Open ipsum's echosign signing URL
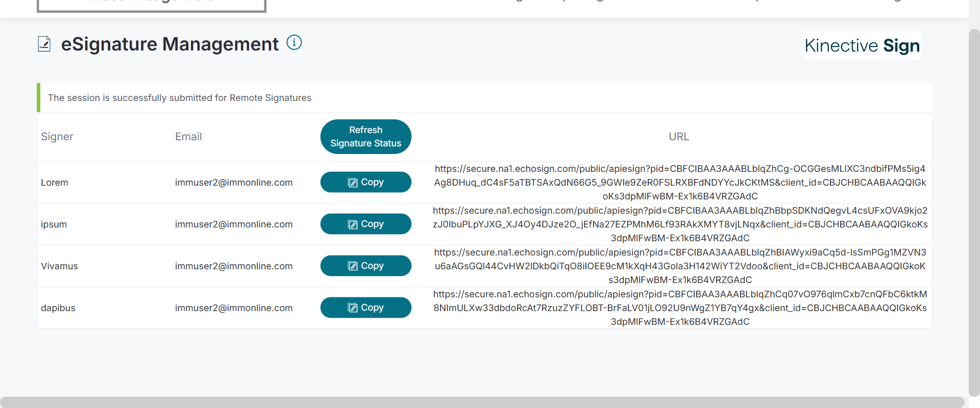The width and height of the screenshot is (980, 408). tap(680, 224)
